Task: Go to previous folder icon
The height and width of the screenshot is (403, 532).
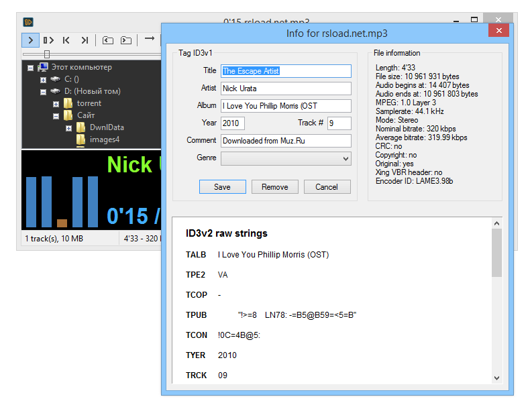Action: pyautogui.click(x=108, y=40)
